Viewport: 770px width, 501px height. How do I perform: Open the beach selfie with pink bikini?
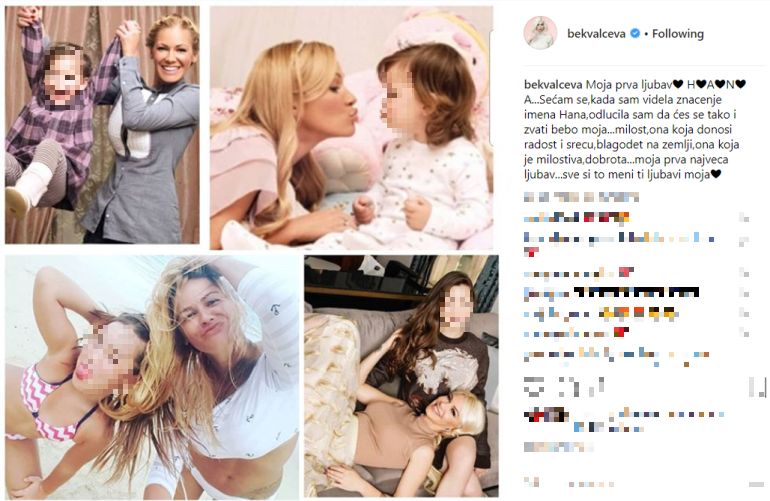pyautogui.click(x=152, y=378)
